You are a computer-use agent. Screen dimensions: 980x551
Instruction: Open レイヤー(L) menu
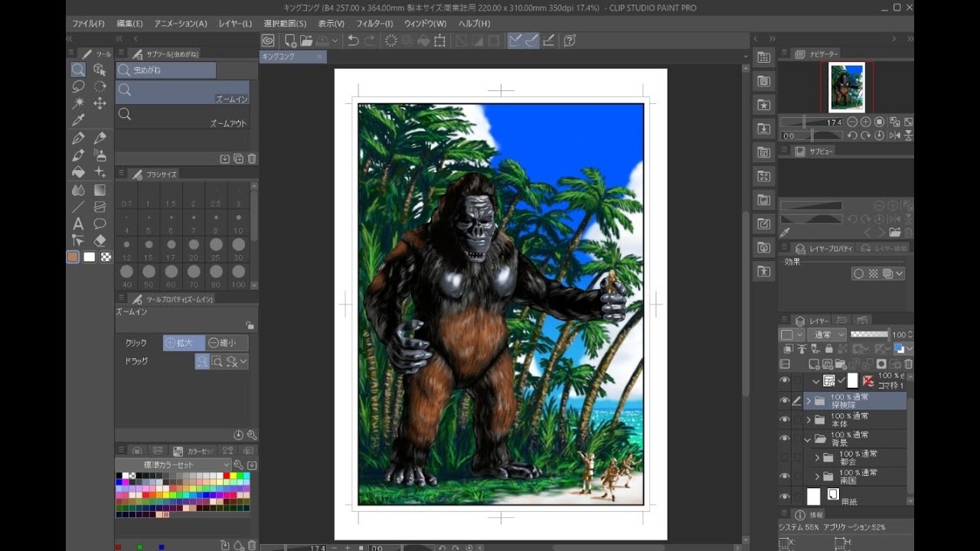pos(235,24)
